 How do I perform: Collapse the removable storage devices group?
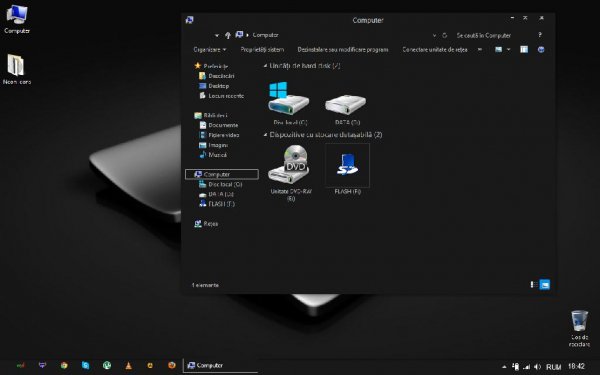point(265,135)
